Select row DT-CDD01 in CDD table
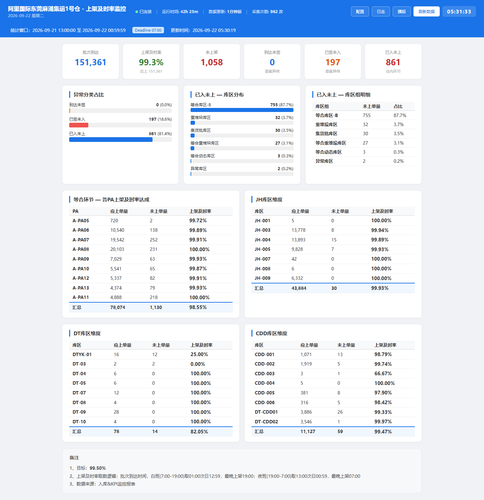 [x=333, y=412]
